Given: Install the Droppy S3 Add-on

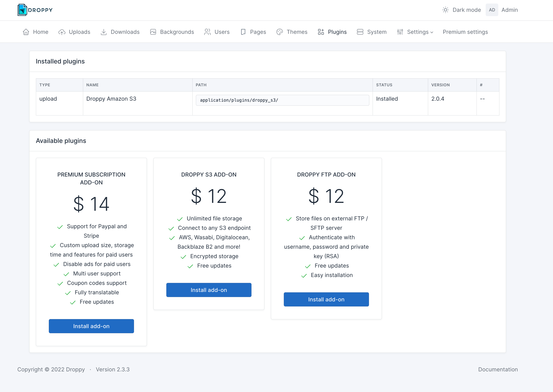Looking at the screenshot, I should point(209,290).
